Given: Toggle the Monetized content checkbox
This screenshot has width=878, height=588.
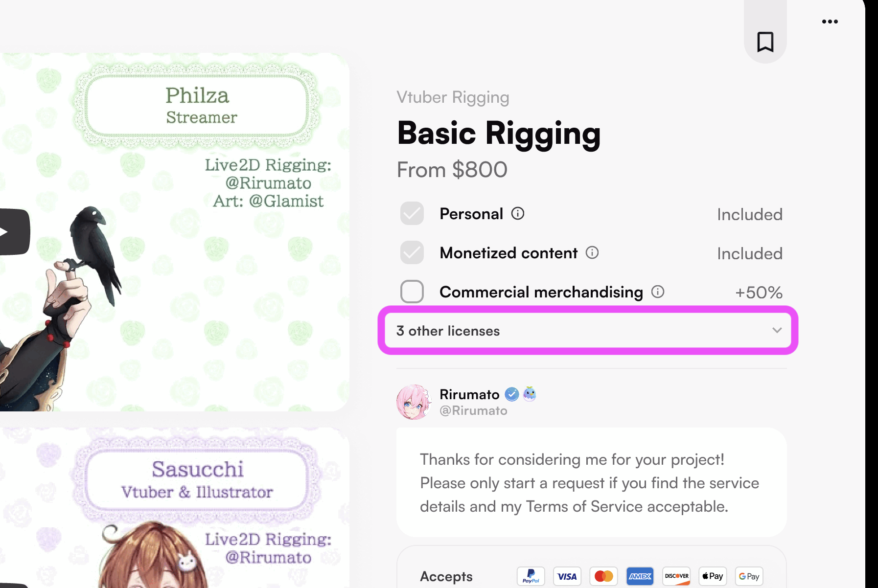Looking at the screenshot, I should (412, 253).
